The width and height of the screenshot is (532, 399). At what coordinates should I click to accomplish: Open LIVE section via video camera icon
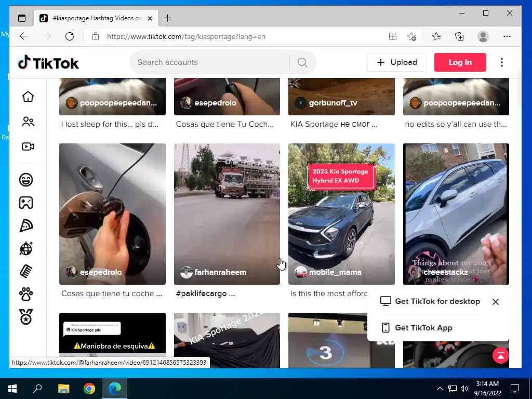pos(28,147)
